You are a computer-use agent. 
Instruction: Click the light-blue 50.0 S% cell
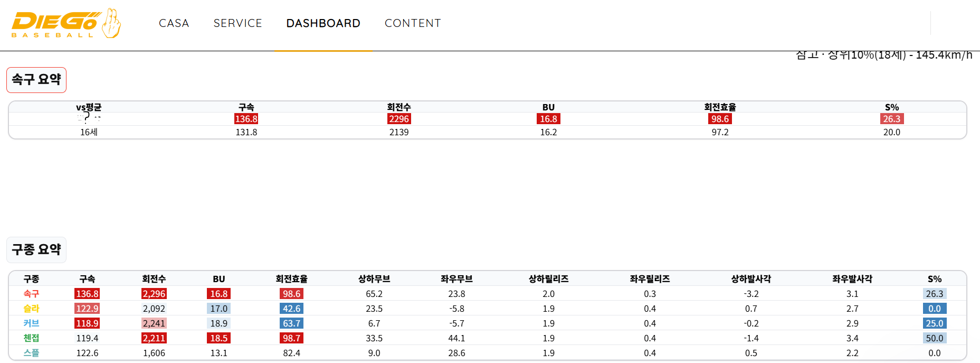click(x=934, y=338)
